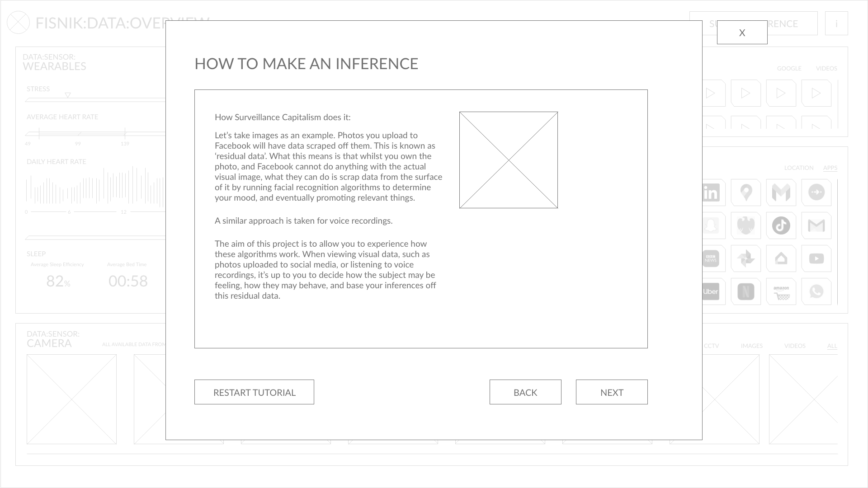Click the Uber app icon
The image size is (868, 488).
click(711, 292)
